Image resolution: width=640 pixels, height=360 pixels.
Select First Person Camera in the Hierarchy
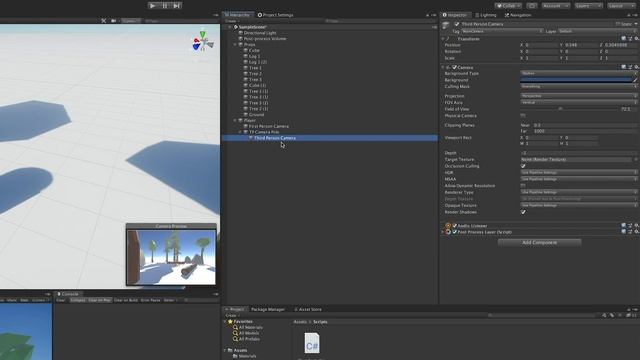click(x=269, y=126)
